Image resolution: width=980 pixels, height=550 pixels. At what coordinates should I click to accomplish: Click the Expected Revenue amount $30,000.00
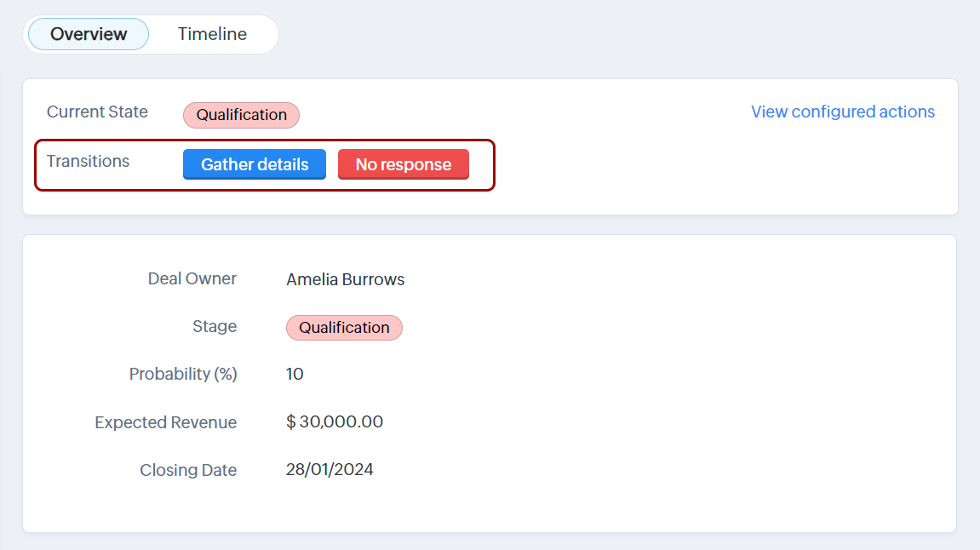tap(335, 421)
